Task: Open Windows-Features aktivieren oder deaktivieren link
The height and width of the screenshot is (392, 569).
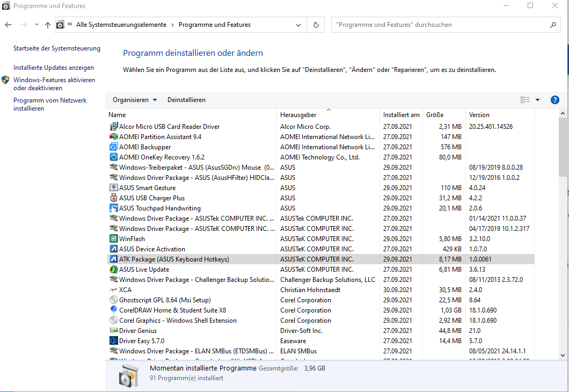Action: pyautogui.click(x=54, y=84)
